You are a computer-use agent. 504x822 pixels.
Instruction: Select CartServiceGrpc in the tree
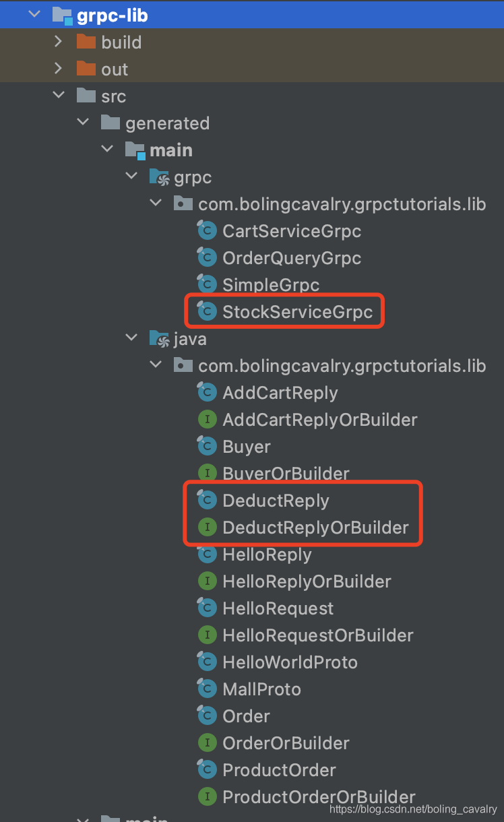[292, 231]
